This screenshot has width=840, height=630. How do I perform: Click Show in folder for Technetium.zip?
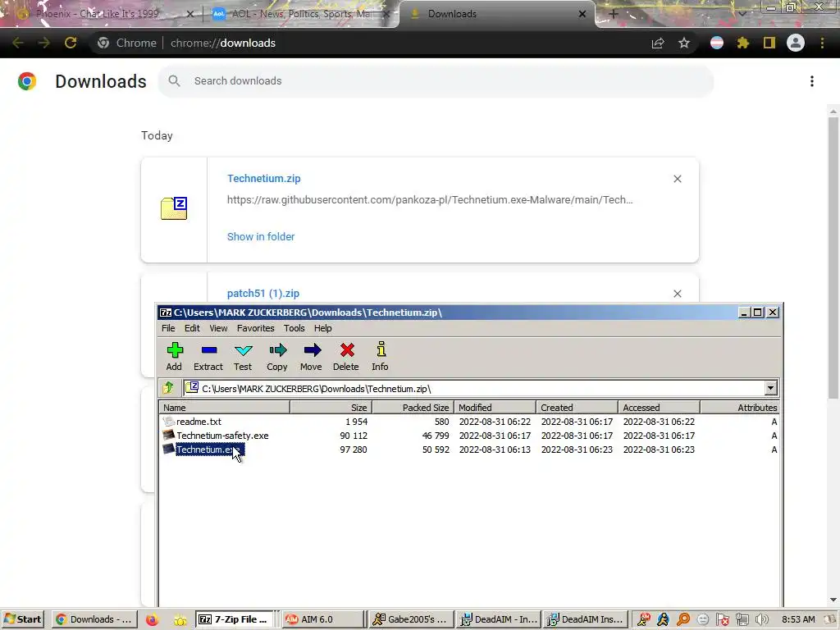[x=261, y=237]
